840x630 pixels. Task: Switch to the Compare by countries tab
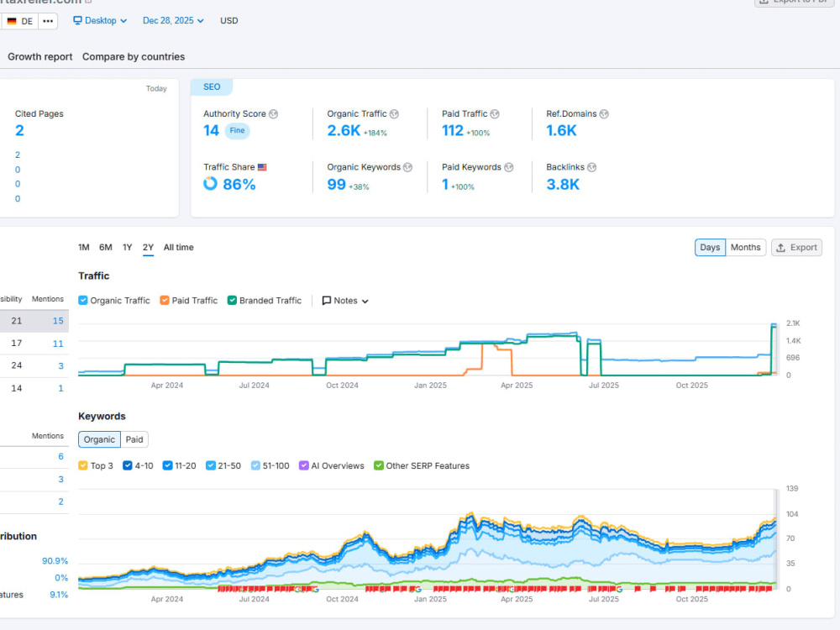(x=134, y=57)
